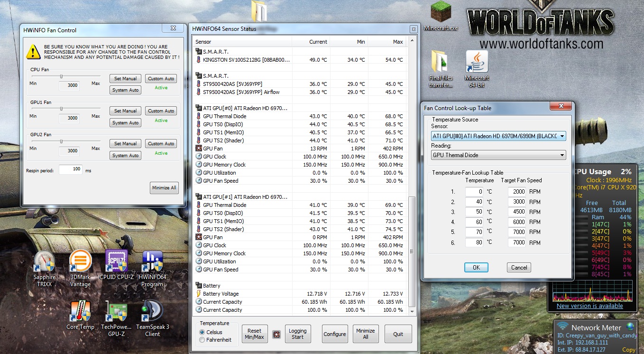Image resolution: width=644 pixels, height=354 pixels.
Task: Open Configure in Sensor Status
Action: click(335, 334)
